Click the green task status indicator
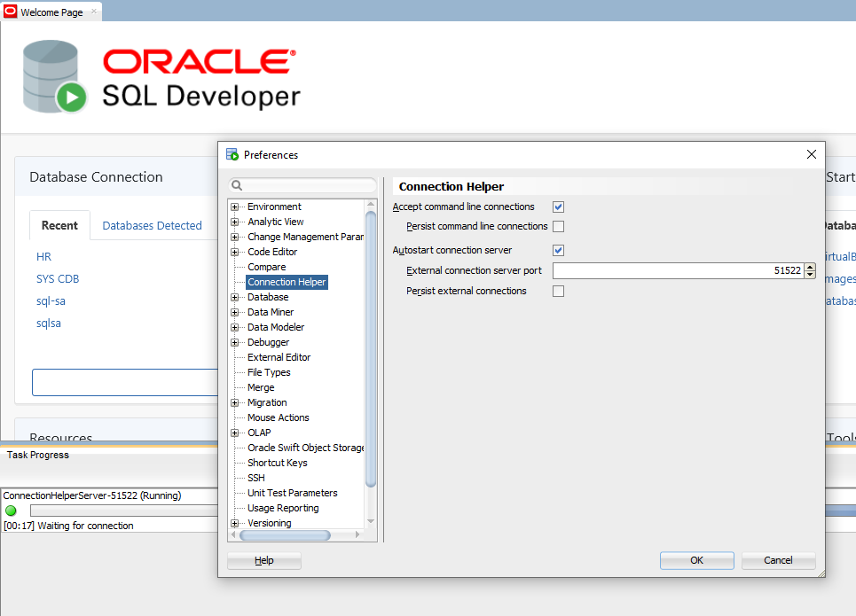The height and width of the screenshot is (616, 856). pos(11,511)
